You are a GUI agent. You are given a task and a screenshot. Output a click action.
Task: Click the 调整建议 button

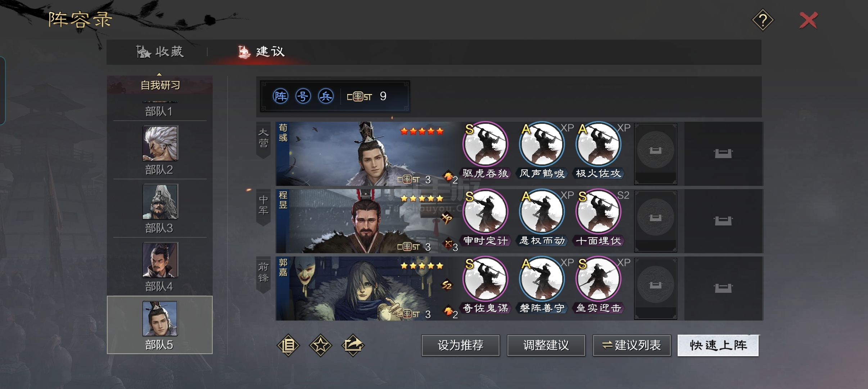[x=546, y=345]
